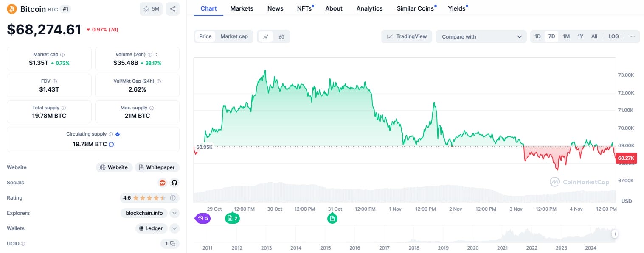Click the UCID info icon
The image size is (644, 253).
click(x=23, y=244)
